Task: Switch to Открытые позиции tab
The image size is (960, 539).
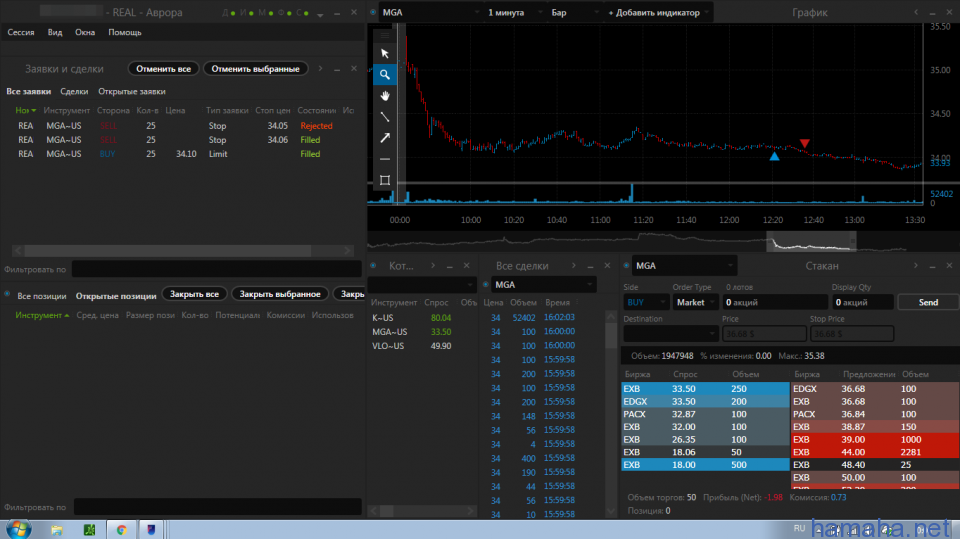Action: pyautogui.click(x=116, y=296)
